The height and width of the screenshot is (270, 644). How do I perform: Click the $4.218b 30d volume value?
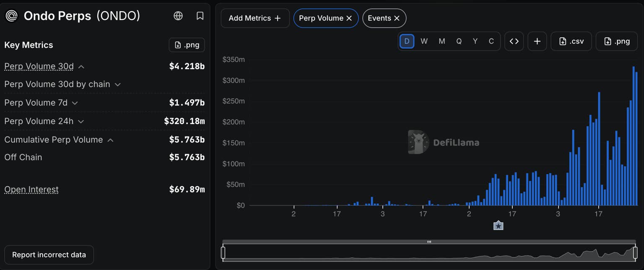click(x=187, y=66)
